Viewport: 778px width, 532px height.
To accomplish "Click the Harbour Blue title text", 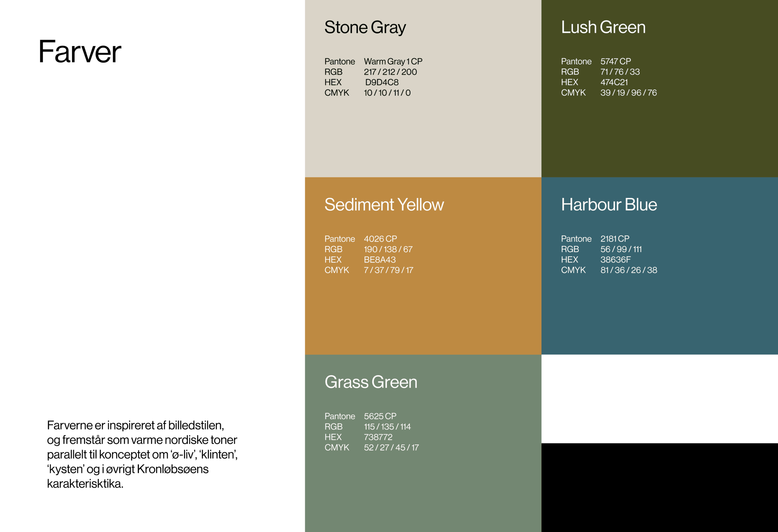I will pos(609,205).
